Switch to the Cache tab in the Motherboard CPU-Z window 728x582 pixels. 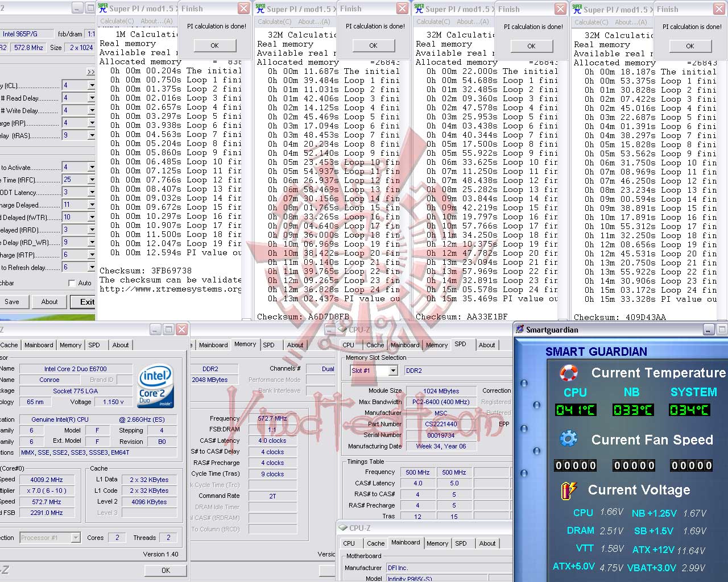tap(376, 543)
